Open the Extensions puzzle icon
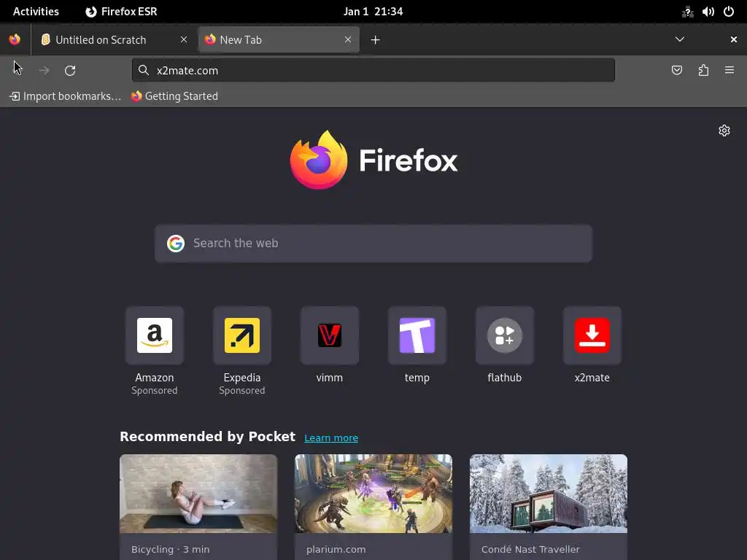 [703, 71]
